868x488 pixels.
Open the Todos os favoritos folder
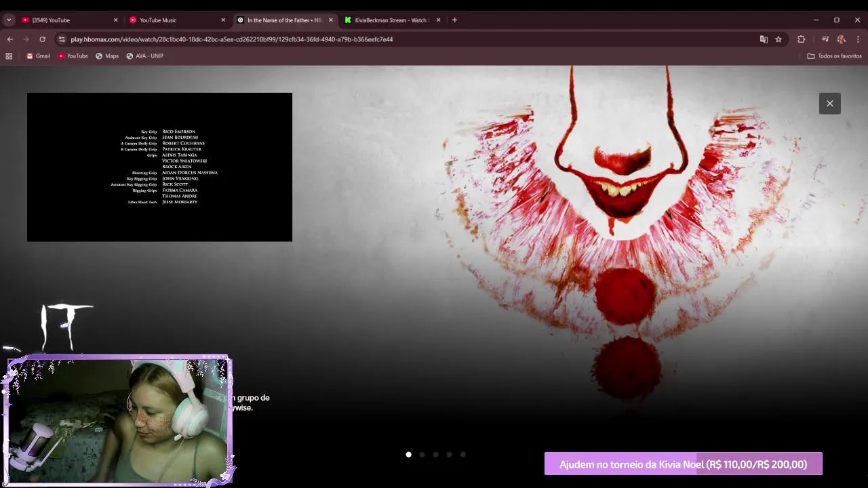(834, 56)
